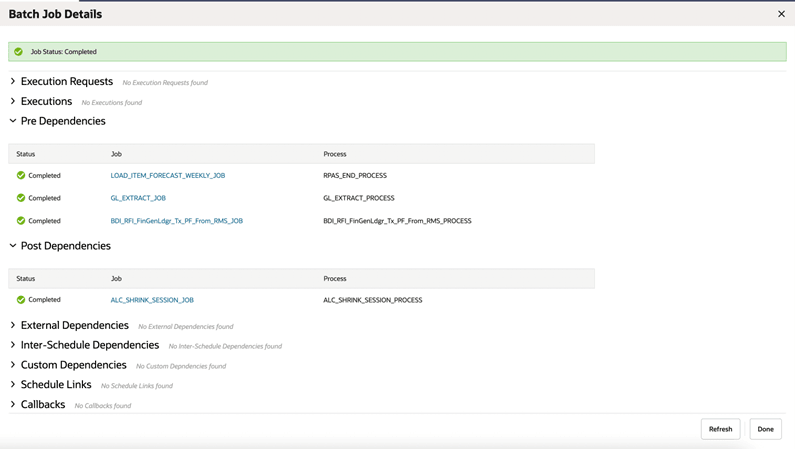
Task: Click the RPAS_END_PROCESS process cell
Action: [355, 175]
